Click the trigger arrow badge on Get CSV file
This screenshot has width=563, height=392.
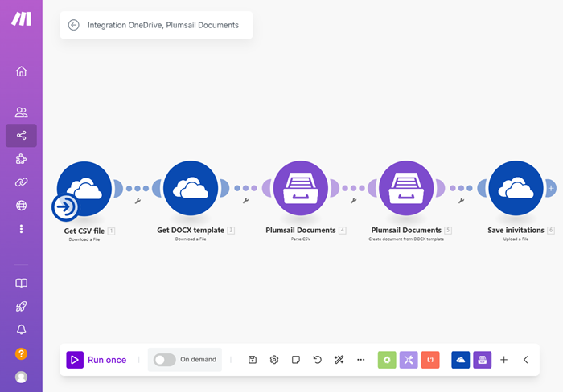click(x=65, y=207)
